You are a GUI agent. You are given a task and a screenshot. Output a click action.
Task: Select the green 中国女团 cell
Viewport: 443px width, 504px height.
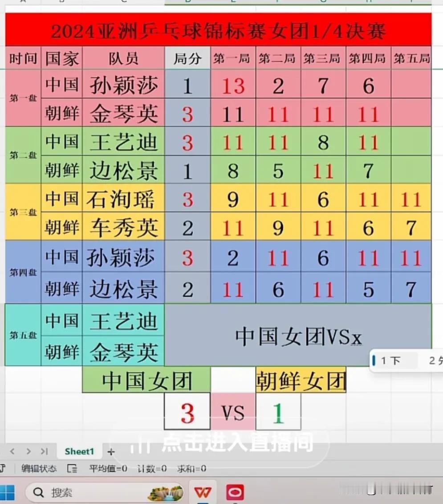pyautogui.click(x=146, y=380)
